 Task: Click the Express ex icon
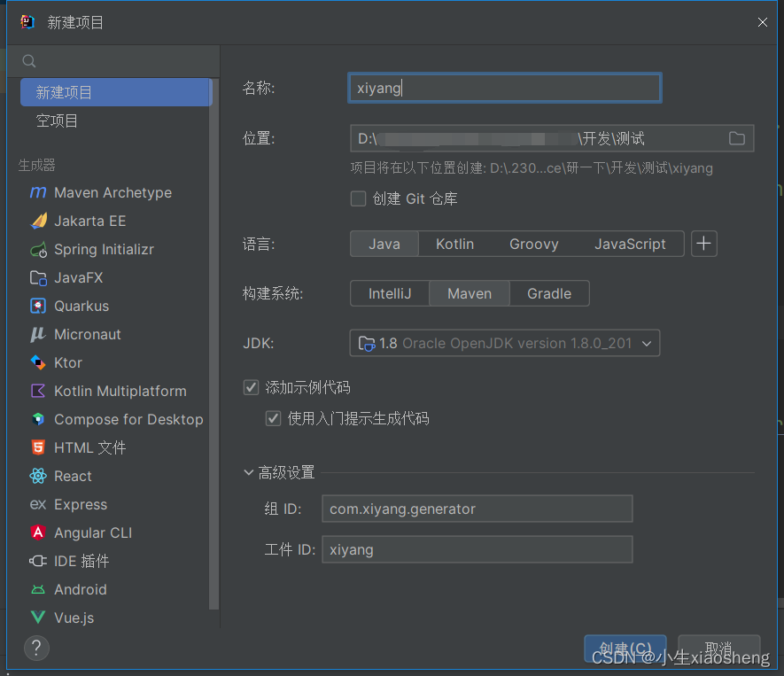point(38,504)
